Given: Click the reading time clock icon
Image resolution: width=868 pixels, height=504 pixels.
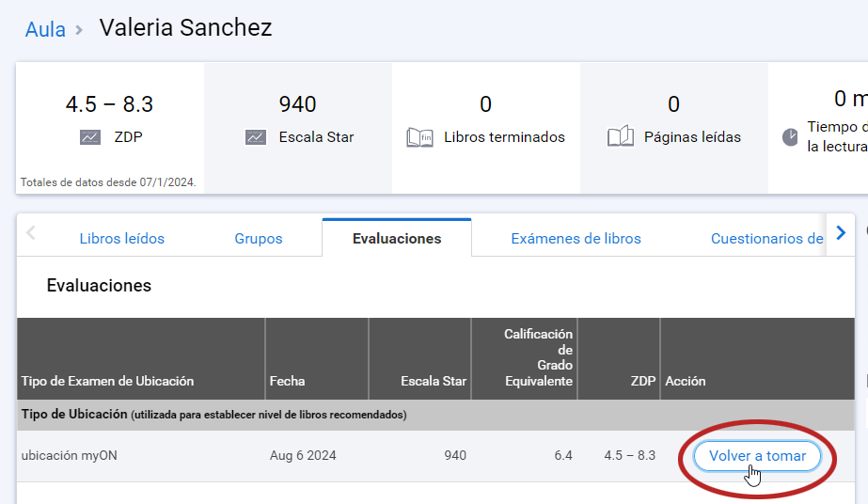Looking at the screenshot, I should [790, 137].
